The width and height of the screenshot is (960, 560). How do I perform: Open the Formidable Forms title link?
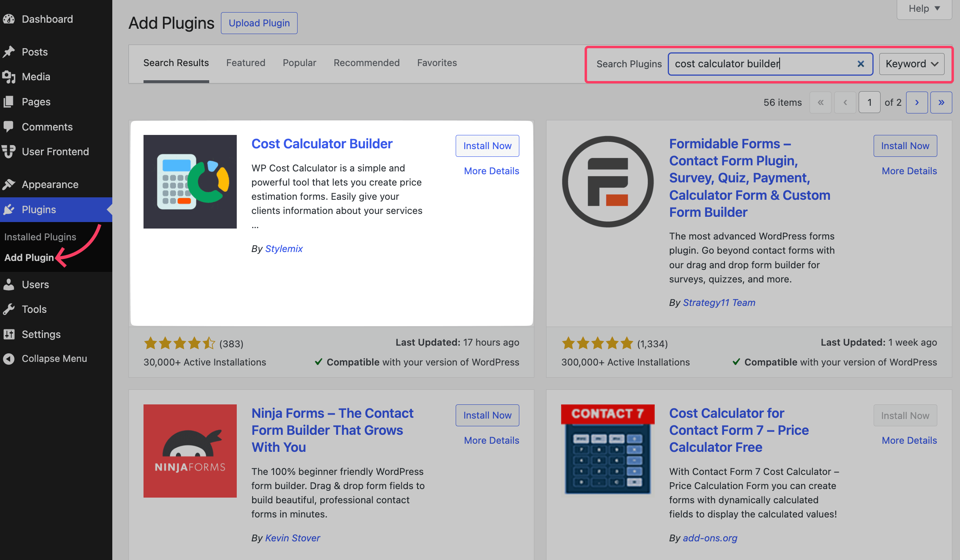pos(750,178)
